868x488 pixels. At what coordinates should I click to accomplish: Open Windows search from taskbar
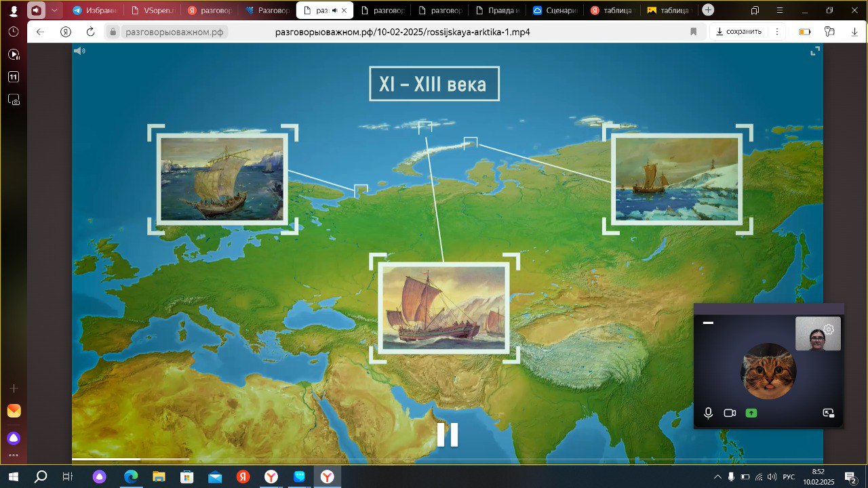click(x=41, y=476)
